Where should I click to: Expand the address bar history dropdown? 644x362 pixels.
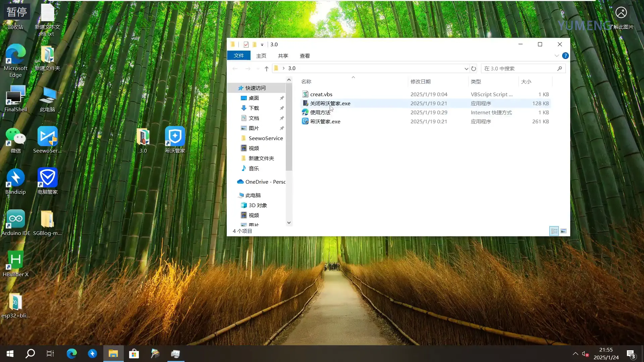pos(466,69)
